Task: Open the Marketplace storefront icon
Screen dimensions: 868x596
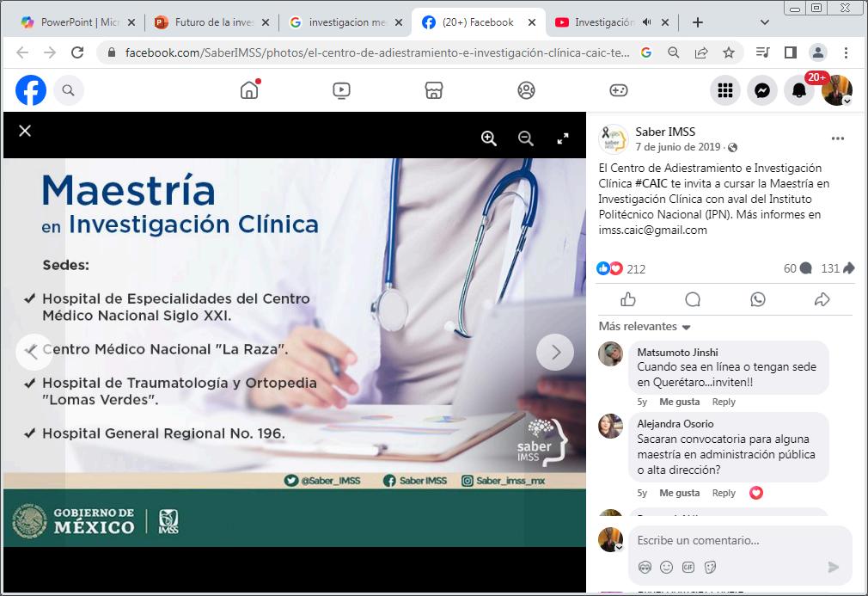Action: [434, 90]
